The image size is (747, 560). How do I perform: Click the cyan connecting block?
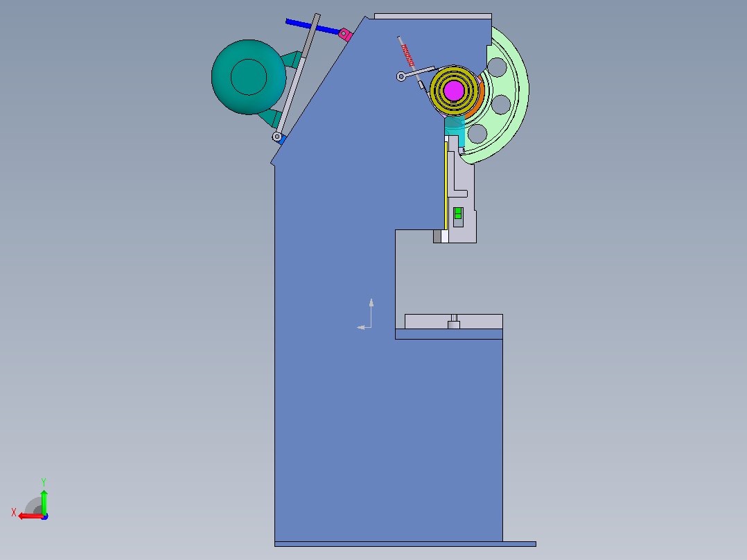coord(455,131)
